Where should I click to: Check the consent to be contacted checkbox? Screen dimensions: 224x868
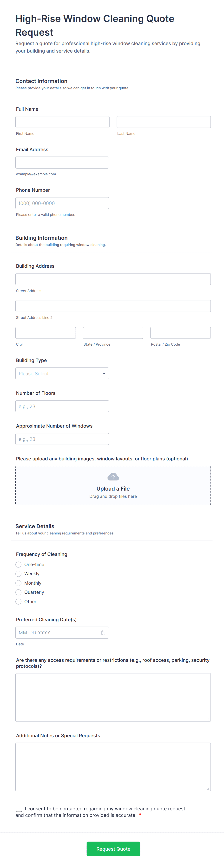click(x=19, y=808)
